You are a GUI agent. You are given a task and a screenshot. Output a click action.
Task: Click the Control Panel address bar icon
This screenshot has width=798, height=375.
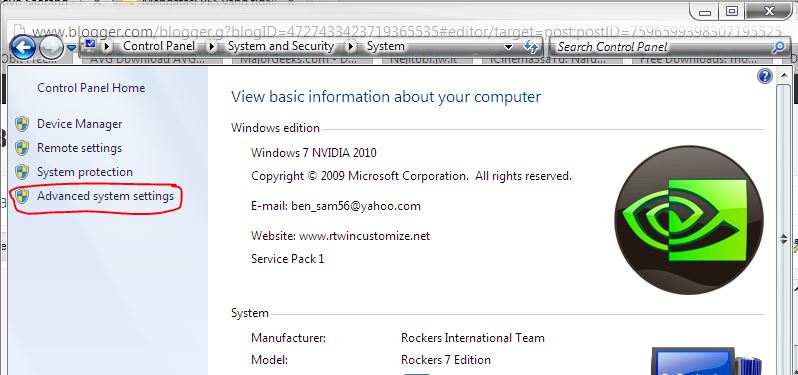click(x=91, y=45)
